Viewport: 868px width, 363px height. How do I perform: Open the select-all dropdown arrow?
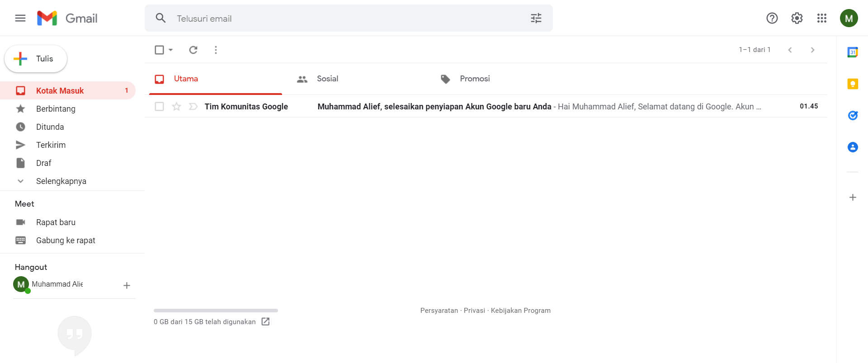[x=171, y=50]
